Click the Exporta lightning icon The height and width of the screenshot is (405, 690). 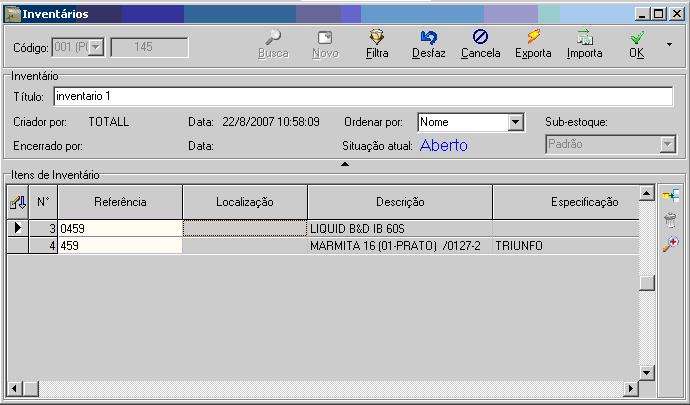[x=533, y=37]
